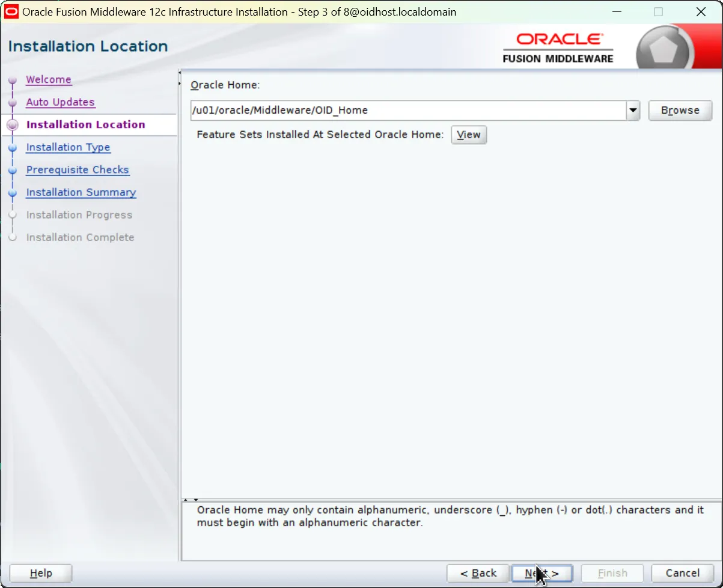Cancel the installation

pos(683,574)
